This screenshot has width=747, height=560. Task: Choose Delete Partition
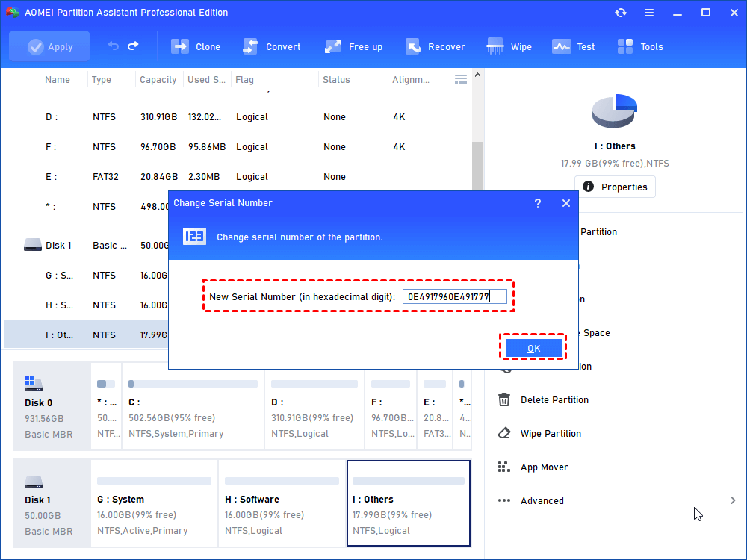554,400
